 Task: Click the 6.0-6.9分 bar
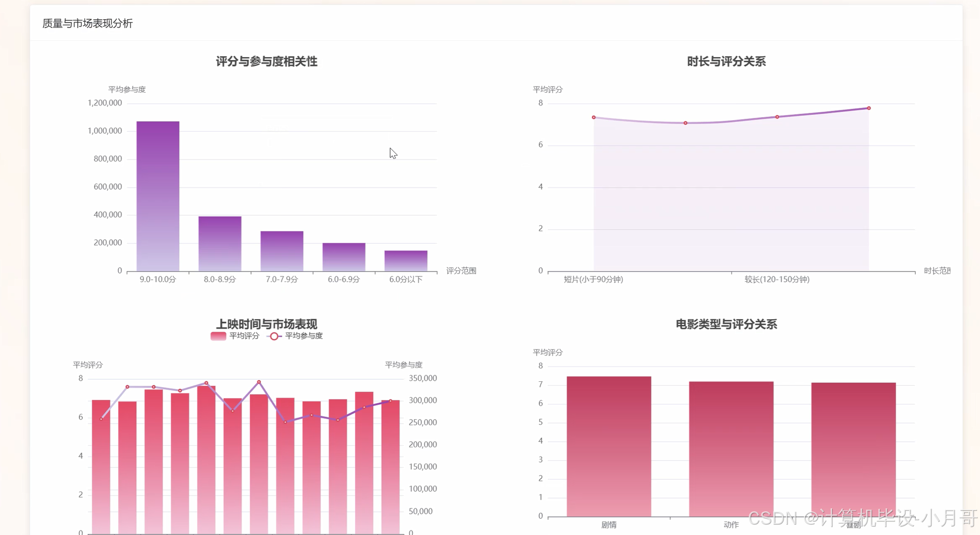point(344,257)
